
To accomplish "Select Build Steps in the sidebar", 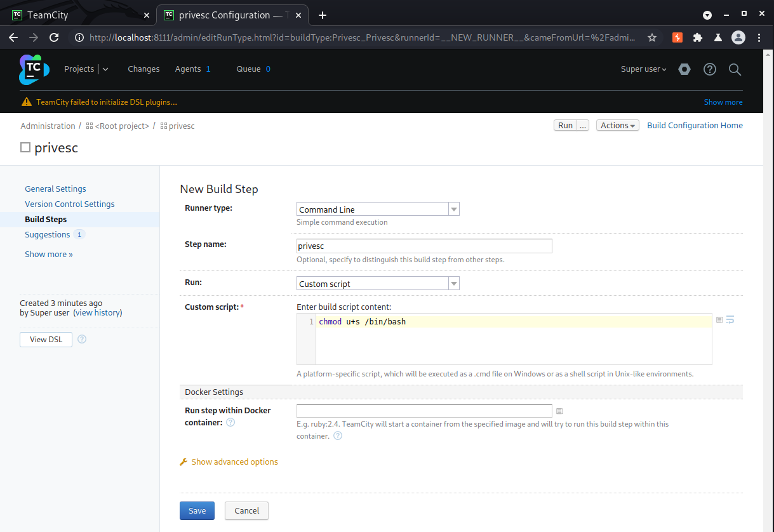I will point(46,219).
